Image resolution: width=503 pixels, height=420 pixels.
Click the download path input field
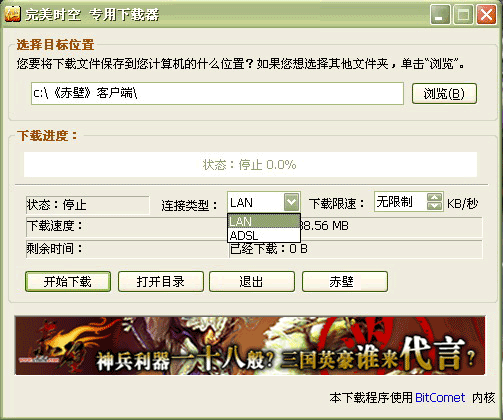[217, 93]
